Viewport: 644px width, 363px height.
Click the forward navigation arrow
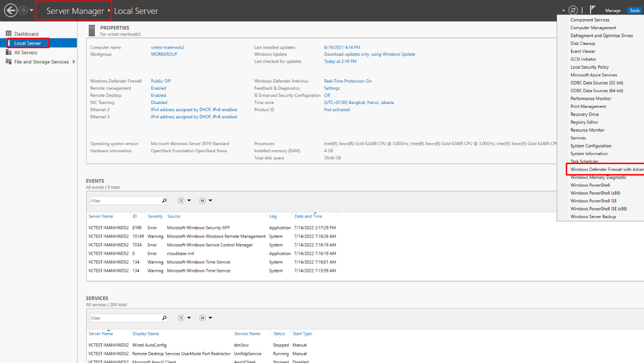[x=23, y=10]
